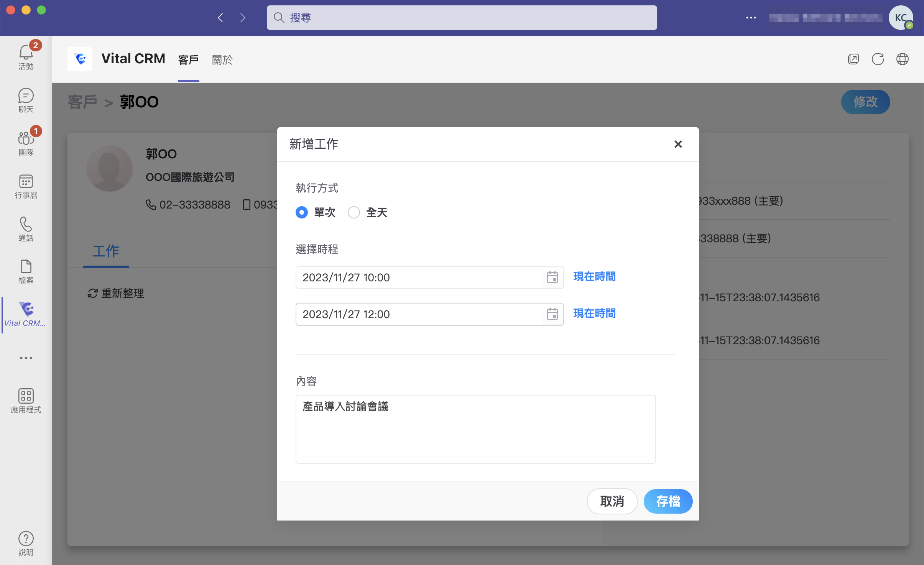Open 團隊 from the sidebar
Image resolution: width=924 pixels, height=565 pixels.
pyautogui.click(x=25, y=141)
